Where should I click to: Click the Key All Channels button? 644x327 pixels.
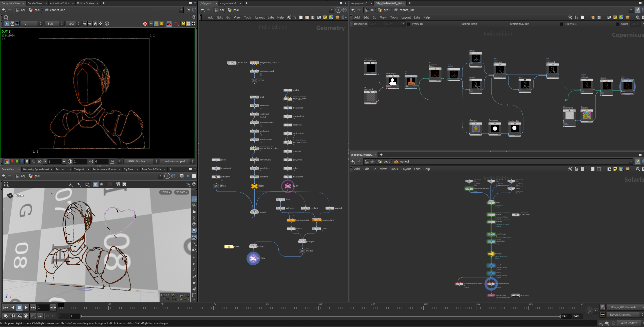pos(620,315)
